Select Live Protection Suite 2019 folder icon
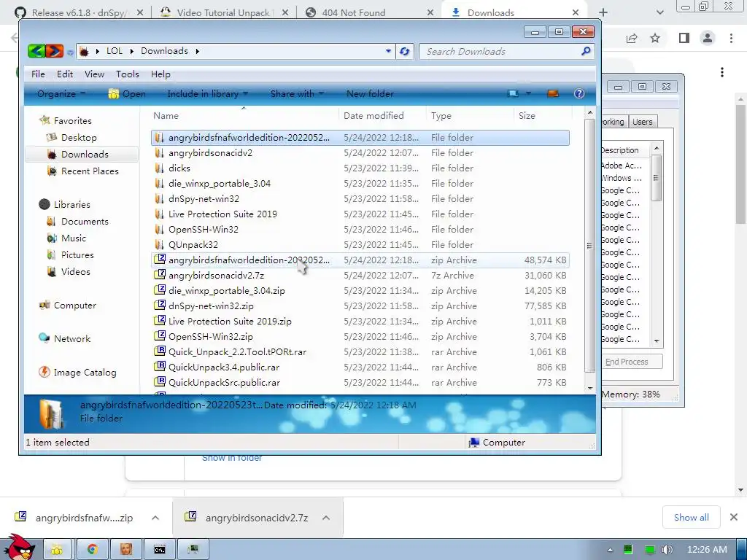Viewport: 747px width, 560px height. point(160,214)
